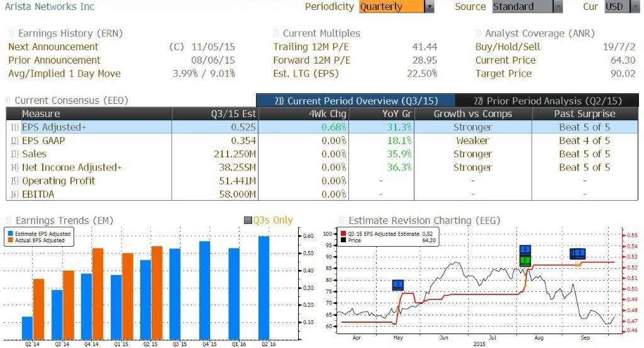This screenshot has width=644, height=348.
Task: Select the EPS Adjusted+ row
Action: point(322,127)
